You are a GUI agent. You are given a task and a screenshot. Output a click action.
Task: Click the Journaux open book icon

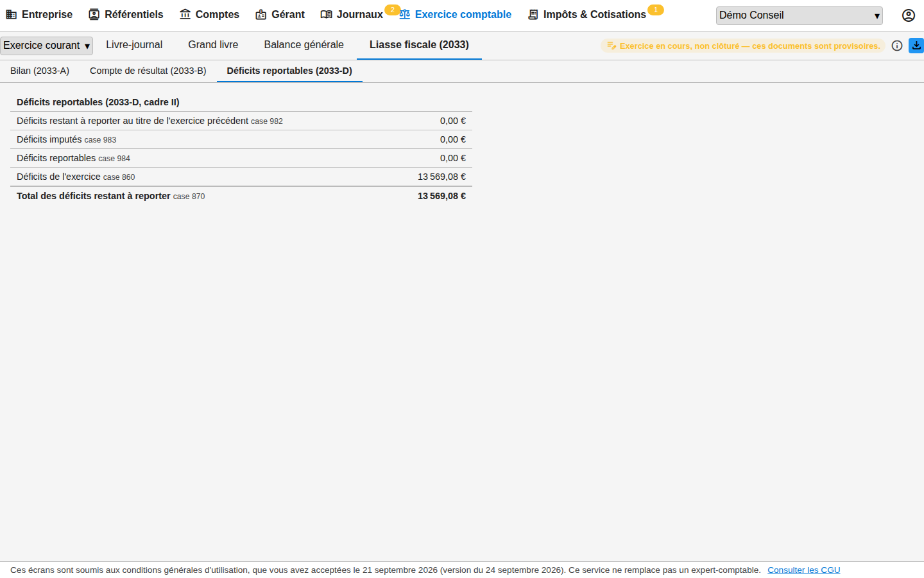pyautogui.click(x=327, y=15)
